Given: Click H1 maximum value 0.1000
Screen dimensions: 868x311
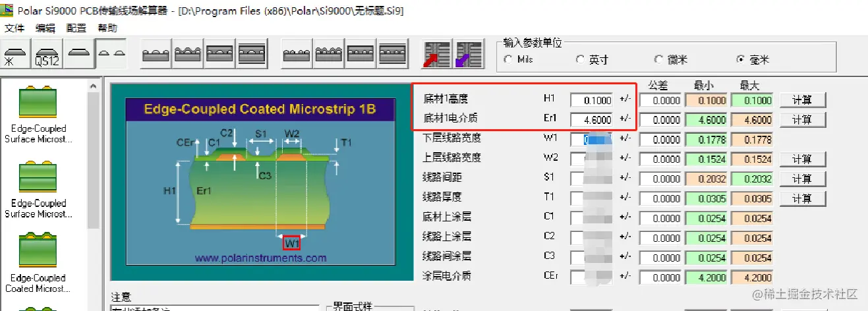Looking at the screenshot, I should 752,101.
